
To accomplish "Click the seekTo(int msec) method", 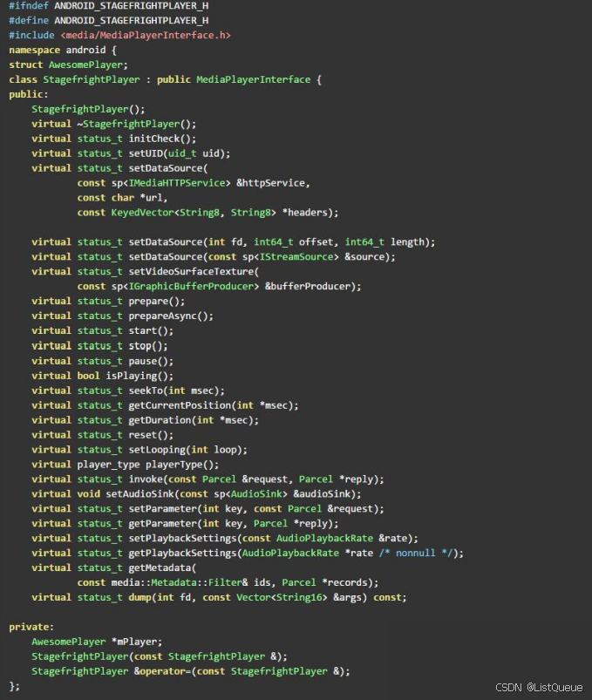I will (x=177, y=391).
